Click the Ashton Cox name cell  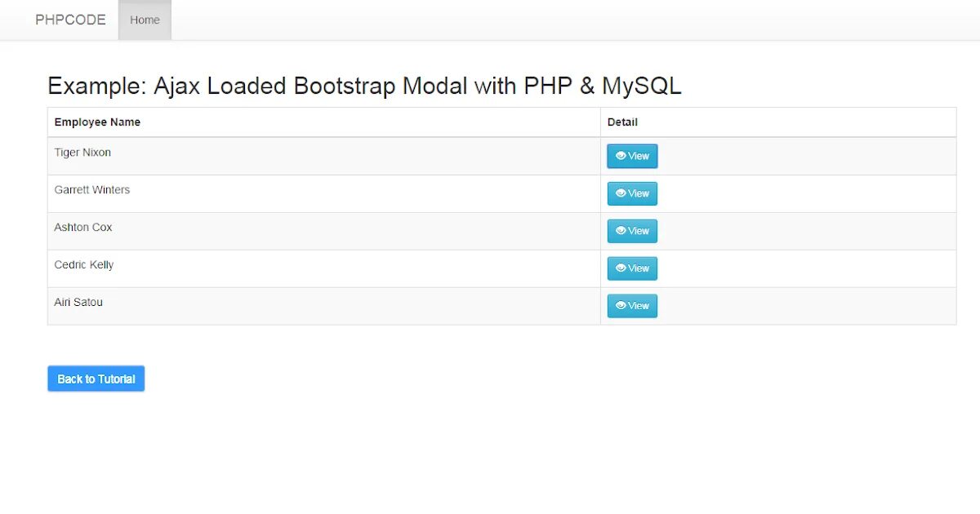tap(83, 228)
